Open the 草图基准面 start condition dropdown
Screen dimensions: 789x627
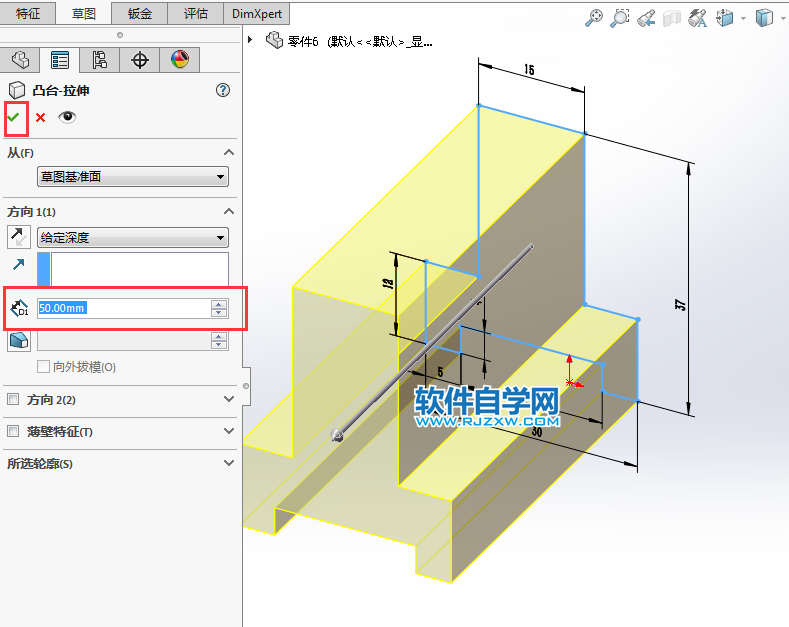(133, 177)
